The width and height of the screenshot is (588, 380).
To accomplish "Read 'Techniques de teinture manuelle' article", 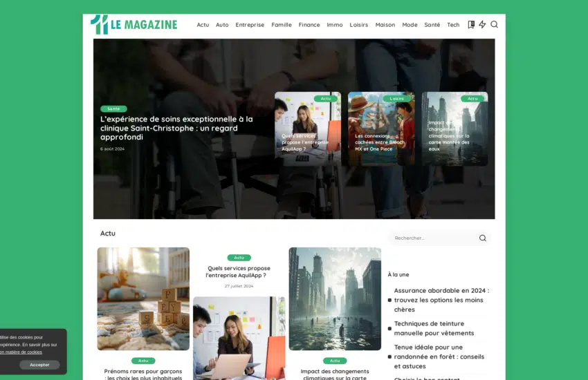I will (x=434, y=328).
